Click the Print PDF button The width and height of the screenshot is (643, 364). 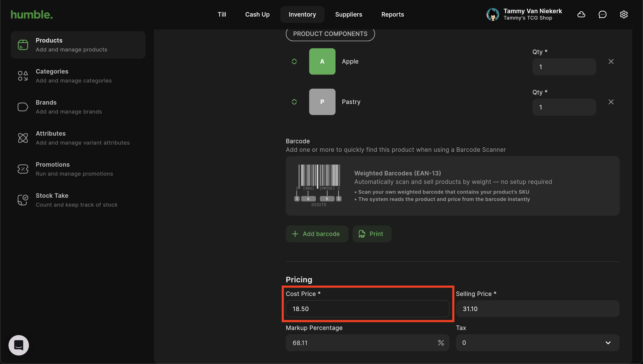[x=372, y=234]
